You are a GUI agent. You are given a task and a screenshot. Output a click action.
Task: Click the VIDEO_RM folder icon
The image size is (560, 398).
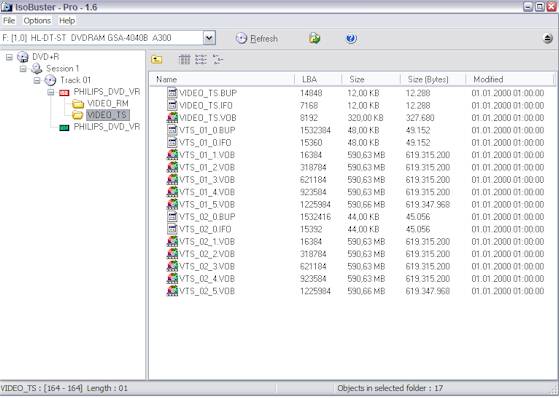pyautogui.click(x=78, y=104)
